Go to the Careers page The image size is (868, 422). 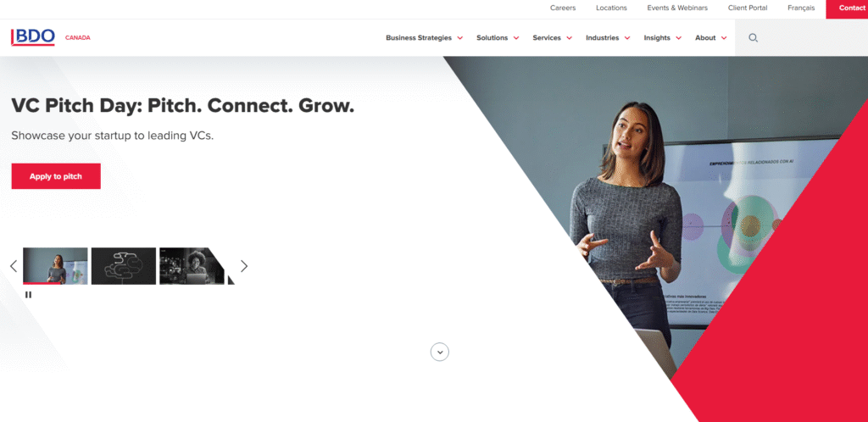click(x=563, y=8)
